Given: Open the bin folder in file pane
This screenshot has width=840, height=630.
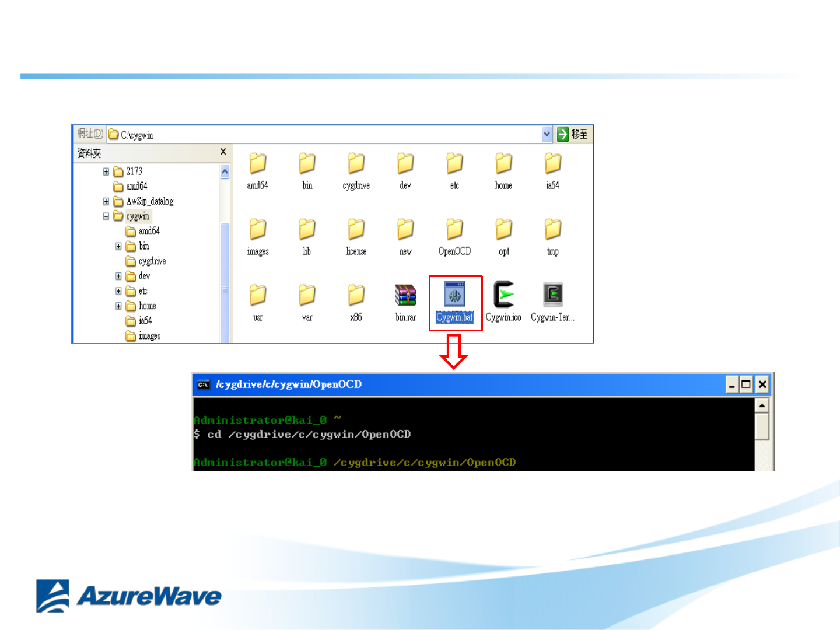Looking at the screenshot, I should pos(307,164).
